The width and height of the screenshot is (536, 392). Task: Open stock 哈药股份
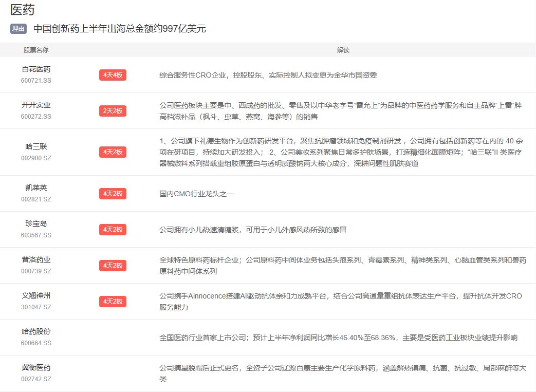[36, 331]
